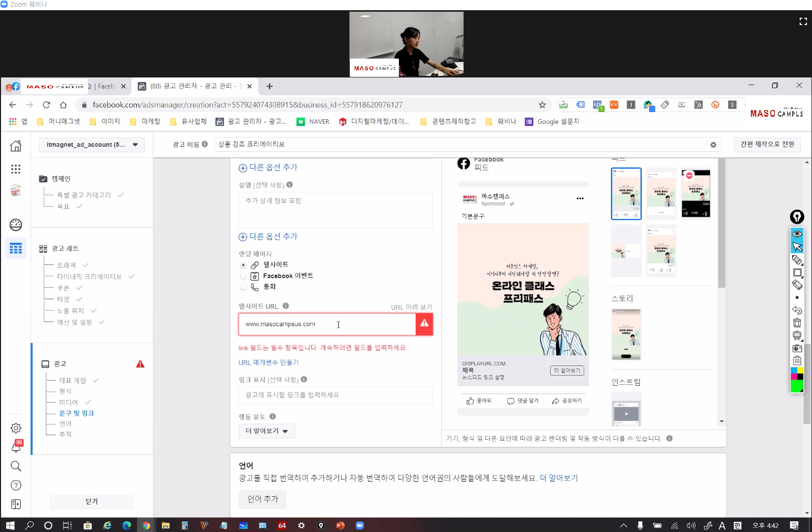812x532 pixels.
Task: Expand the 더 알아보기 call-to-action dropdown
Action: coord(266,431)
